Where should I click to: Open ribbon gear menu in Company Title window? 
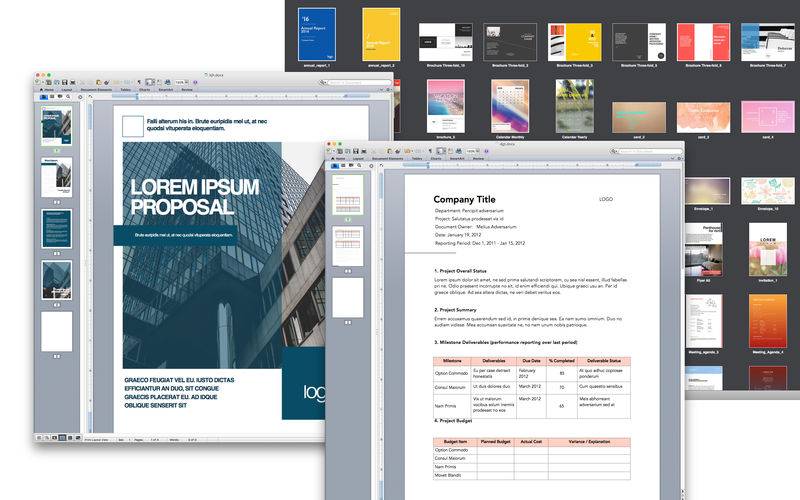coord(679,159)
